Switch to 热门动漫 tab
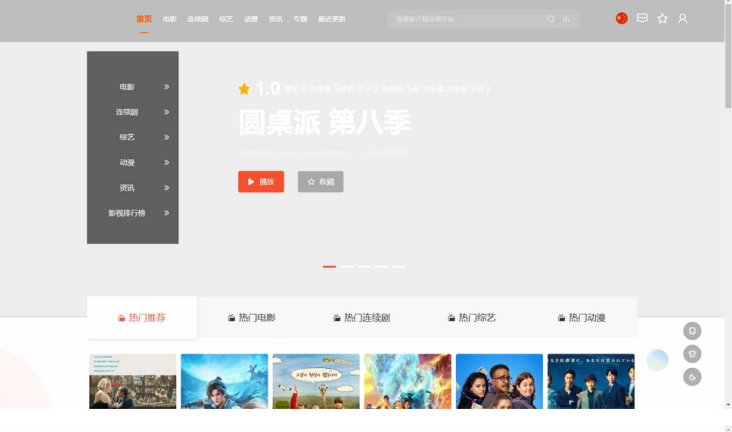This screenshot has height=432, width=732. [582, 318]
